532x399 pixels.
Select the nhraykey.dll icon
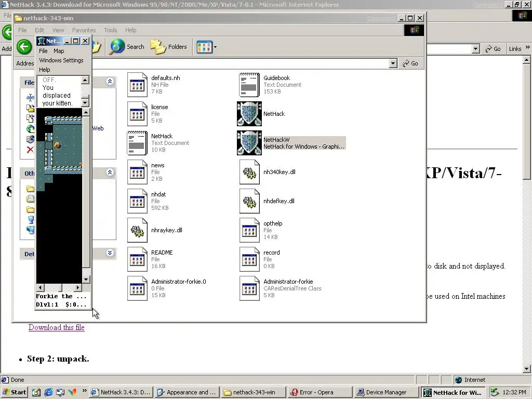coord(137,230)
